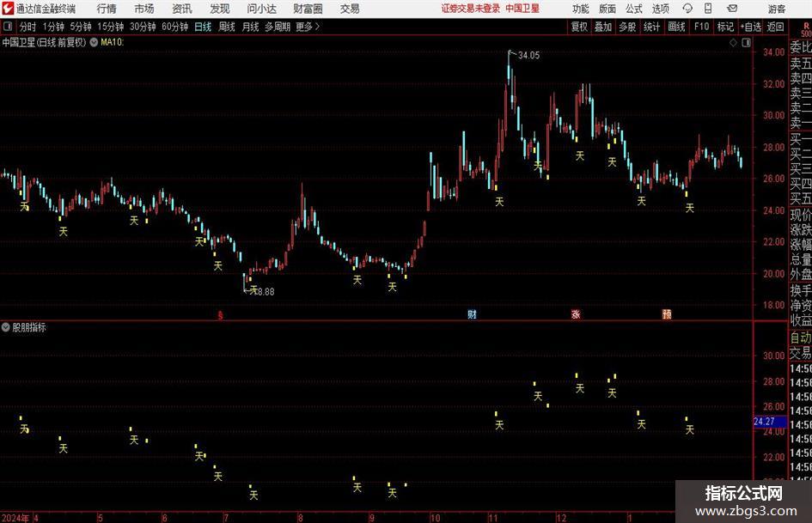Switch to the 60分钟 period tab
The height and width of the screenshot is (523, 812).
click(x=175, y=27)
